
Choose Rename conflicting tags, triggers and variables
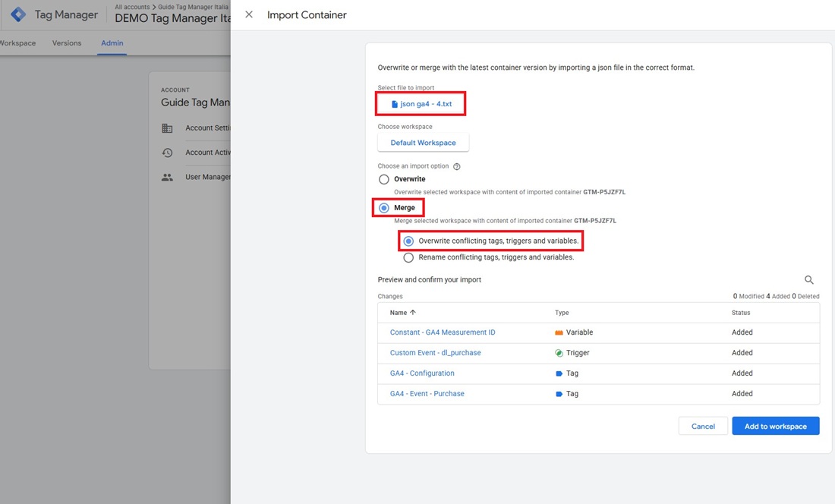coord(408,257)
